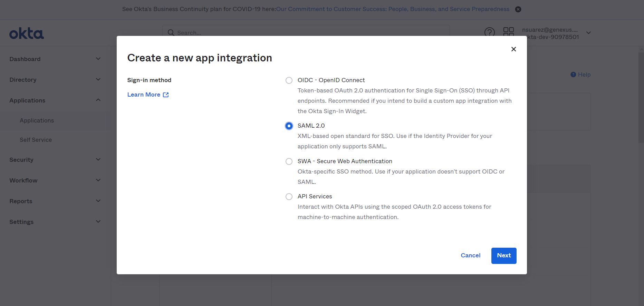Image resolution: width=644 pixels, height=306 pixels.
Task: Expand the Security sidebar chevron
Action: click(x=98, y=159)
